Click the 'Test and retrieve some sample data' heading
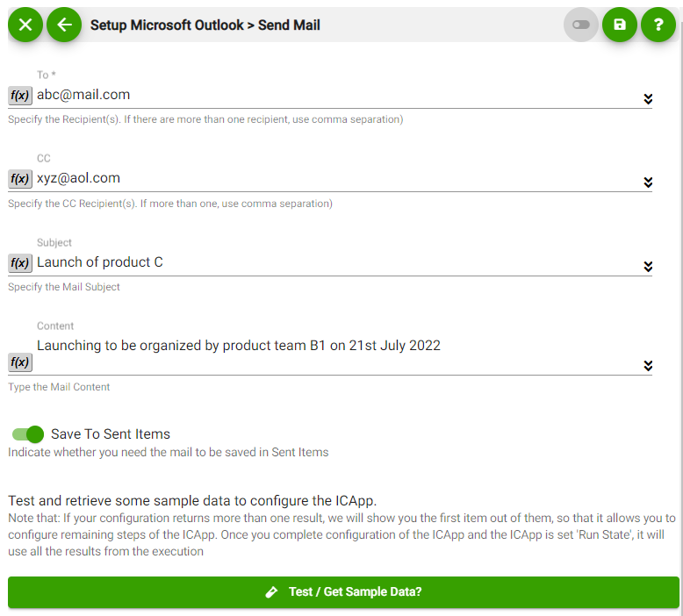683x616 pixels. [192, 501]
